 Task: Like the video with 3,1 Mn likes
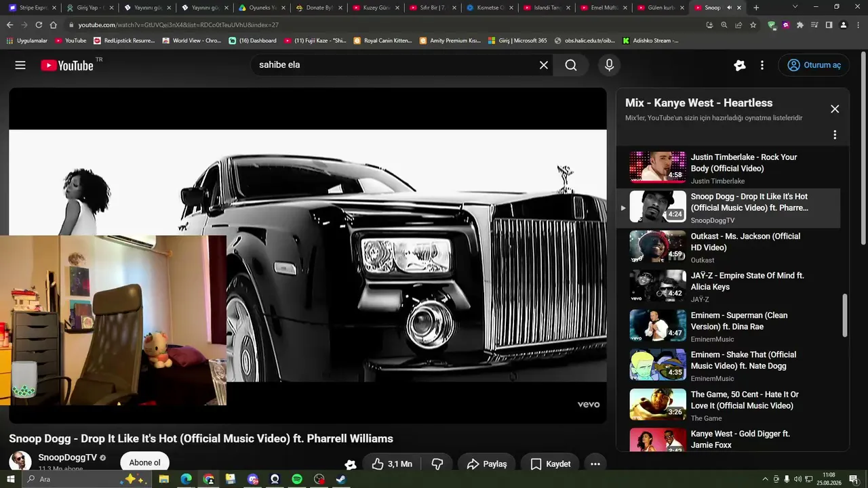(x=391, y=464)
